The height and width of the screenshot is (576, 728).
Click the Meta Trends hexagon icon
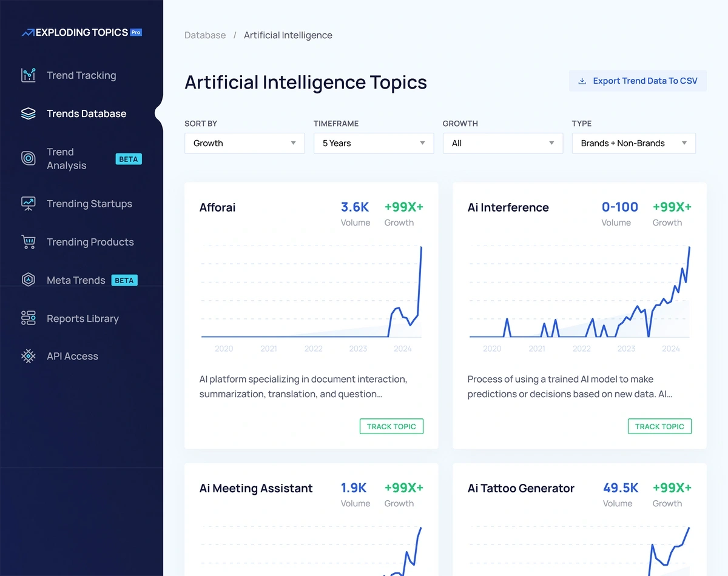click(29, 280)
